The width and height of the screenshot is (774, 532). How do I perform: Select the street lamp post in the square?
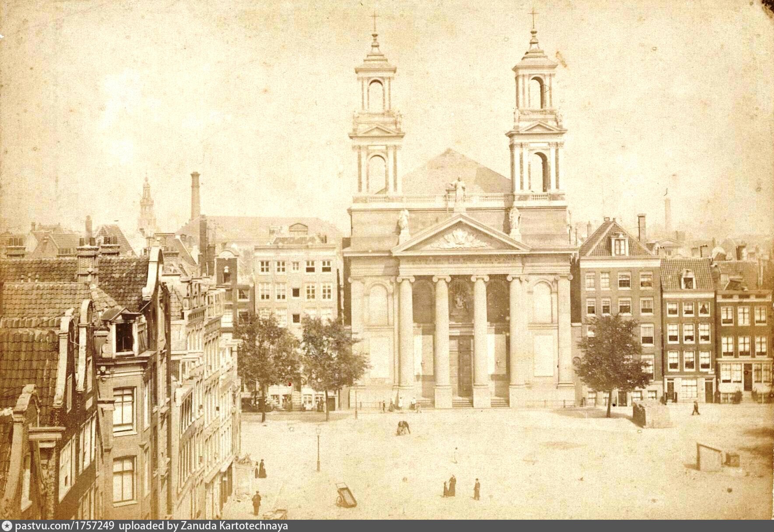click(318, 448)
